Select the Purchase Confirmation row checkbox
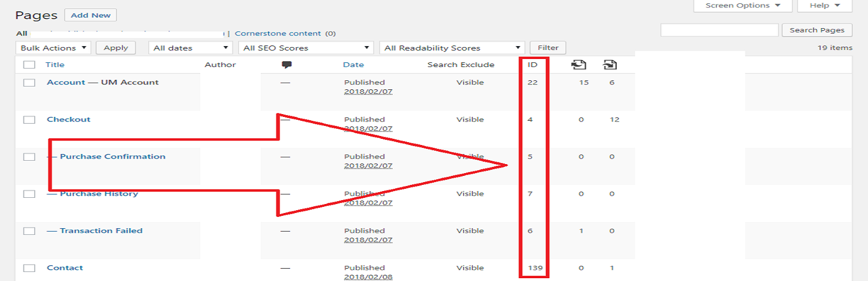The image size is (868, 281). click(x=29, y=157)
